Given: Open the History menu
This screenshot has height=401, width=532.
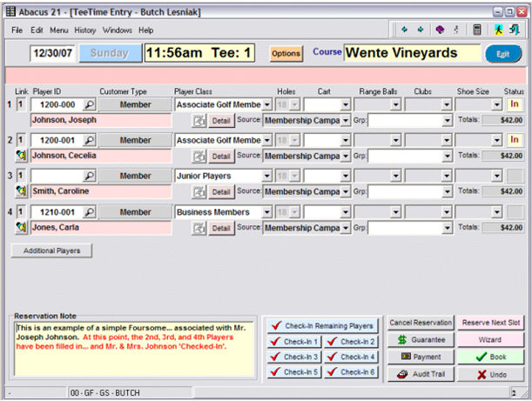Looking at the screenshot, I should pos(84,30).
